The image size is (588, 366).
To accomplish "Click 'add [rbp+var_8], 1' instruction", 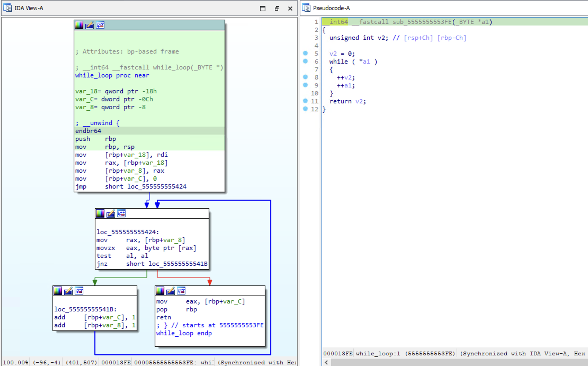I will [x=95, y=325].
